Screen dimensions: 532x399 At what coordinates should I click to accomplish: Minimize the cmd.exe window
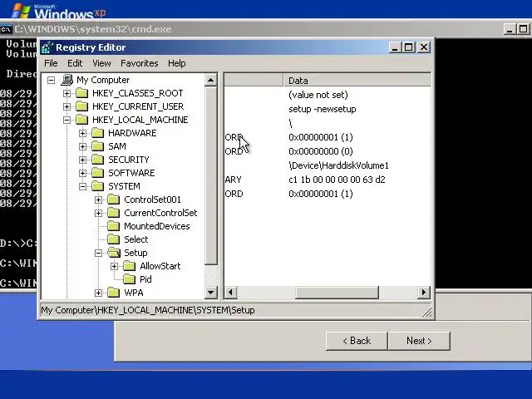510,30
